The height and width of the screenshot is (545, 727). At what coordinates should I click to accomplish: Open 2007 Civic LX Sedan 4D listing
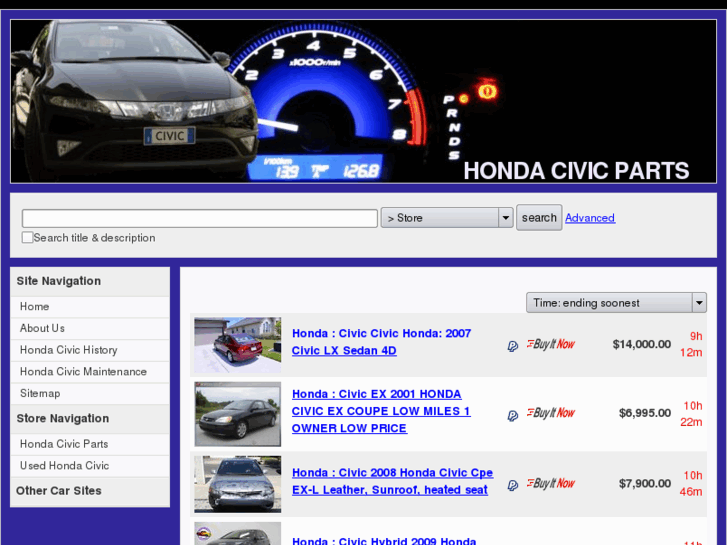point(381,342)
